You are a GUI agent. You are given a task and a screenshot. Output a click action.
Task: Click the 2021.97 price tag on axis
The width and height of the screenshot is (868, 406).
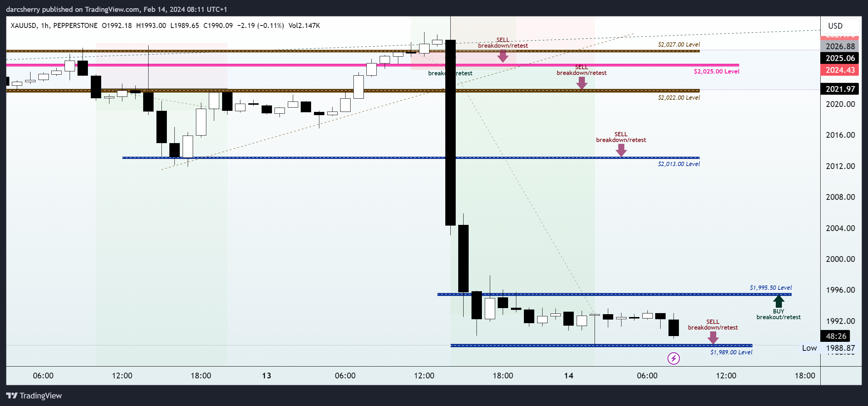click(x=840, y=89)
